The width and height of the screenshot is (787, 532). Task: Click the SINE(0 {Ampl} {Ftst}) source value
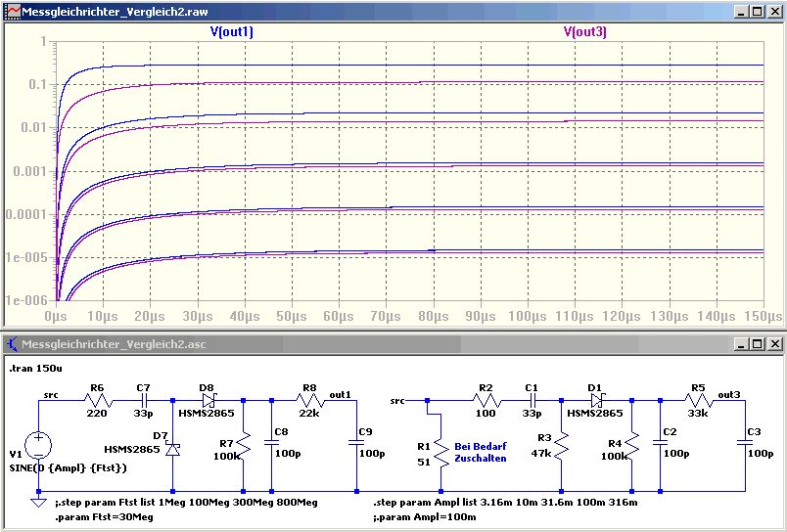(x=68, y=467)
